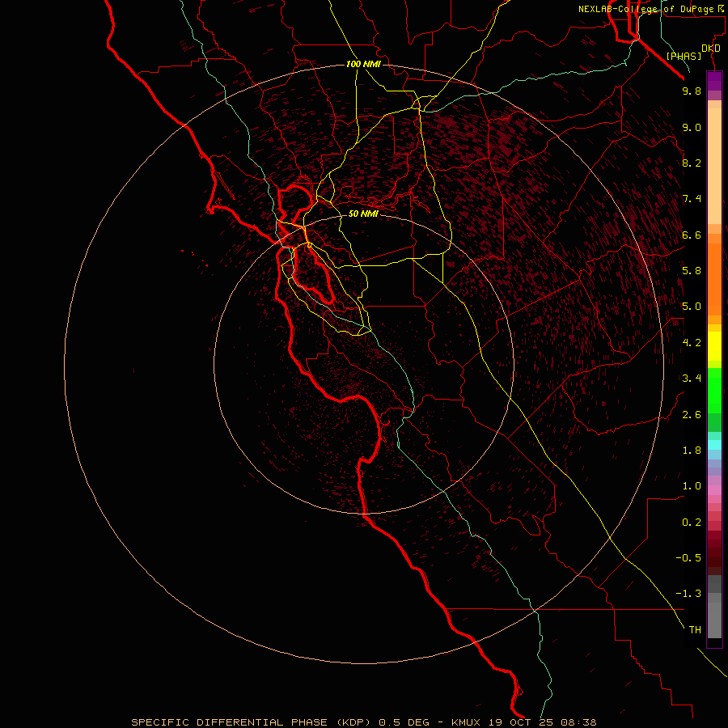Click the 2.6 scale value
Image resolution: width=728 pixels, height=728 pixels.
(x=692, y=415)
